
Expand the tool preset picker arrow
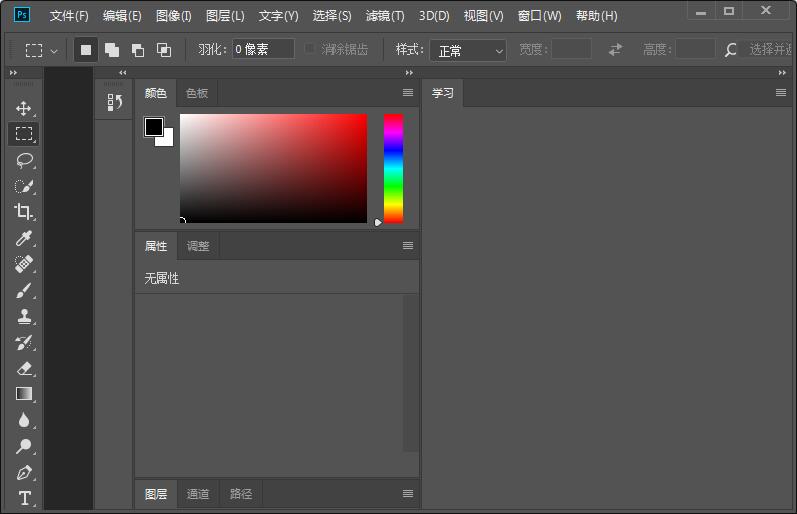coord(54,50)
